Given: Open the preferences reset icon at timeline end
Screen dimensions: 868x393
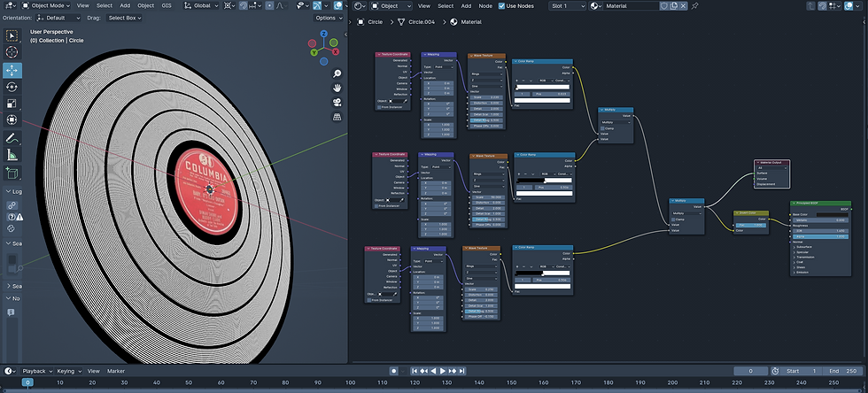Looking at the screenshot, I should pos(776,371).
